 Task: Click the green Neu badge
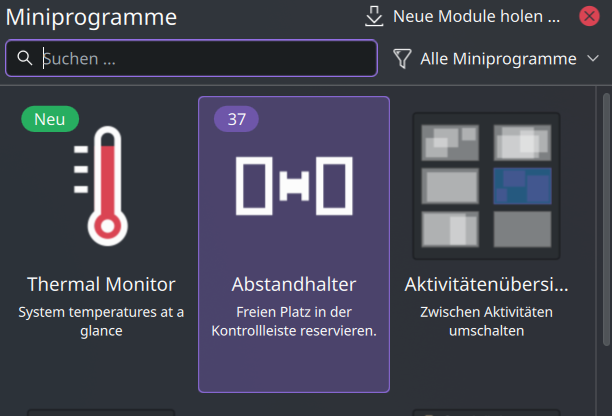(x=50, y=119)
